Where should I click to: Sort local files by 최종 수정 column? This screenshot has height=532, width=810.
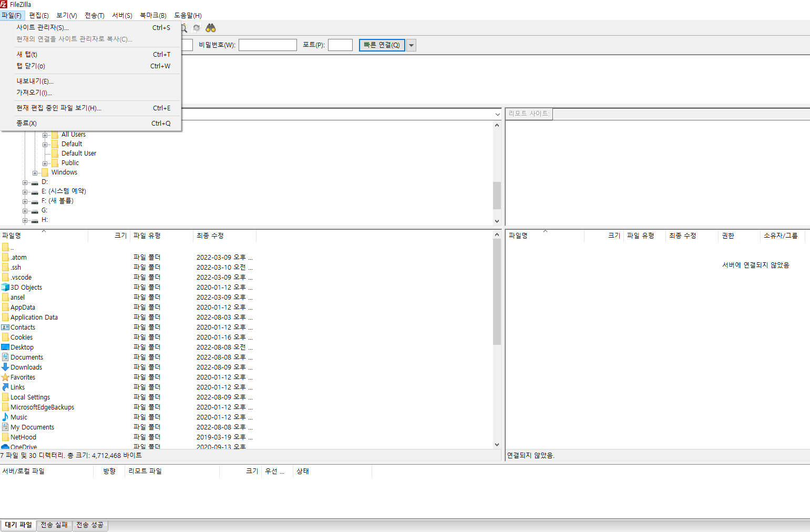coord(224,236)
